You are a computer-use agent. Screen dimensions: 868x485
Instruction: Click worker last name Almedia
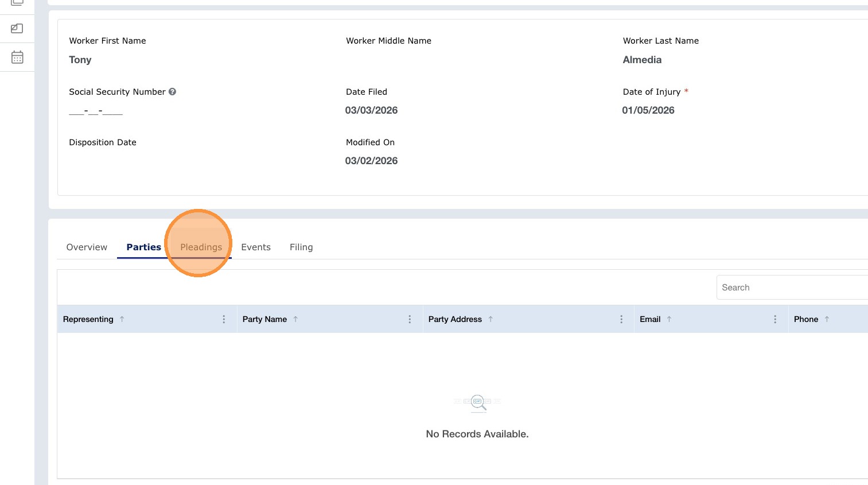point(642,60)
